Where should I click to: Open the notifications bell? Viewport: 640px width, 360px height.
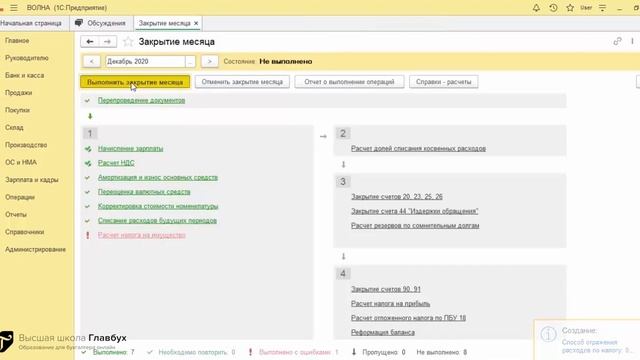536,8
